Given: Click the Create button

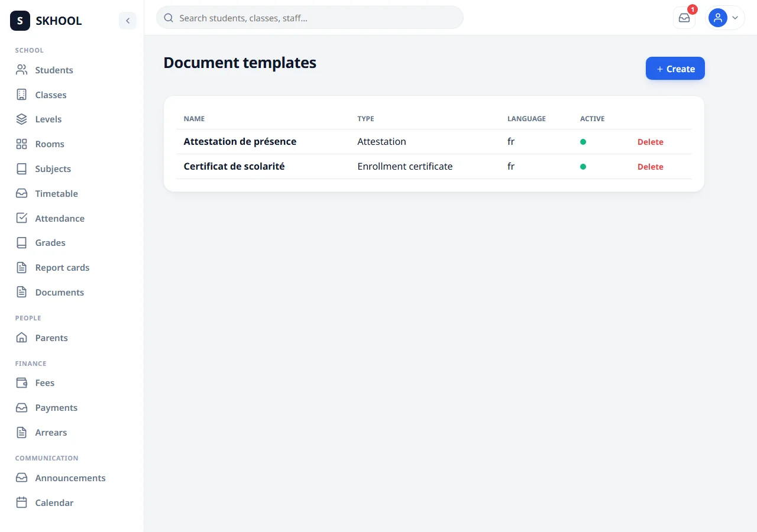Looking at the screenshot, I should 675,69.
